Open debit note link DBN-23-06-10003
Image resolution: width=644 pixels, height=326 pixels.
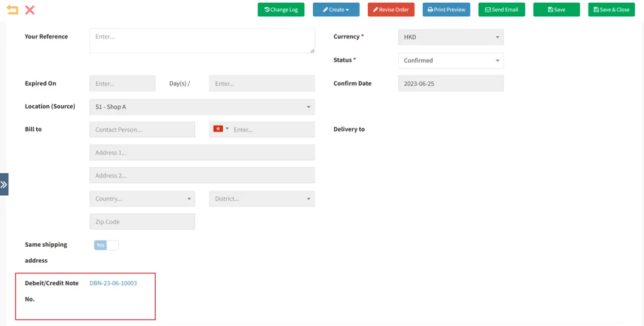[x=113, y=283]
